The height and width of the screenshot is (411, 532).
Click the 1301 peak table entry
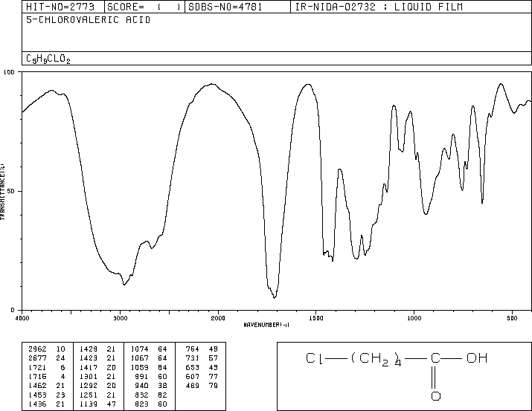point(97,376)
